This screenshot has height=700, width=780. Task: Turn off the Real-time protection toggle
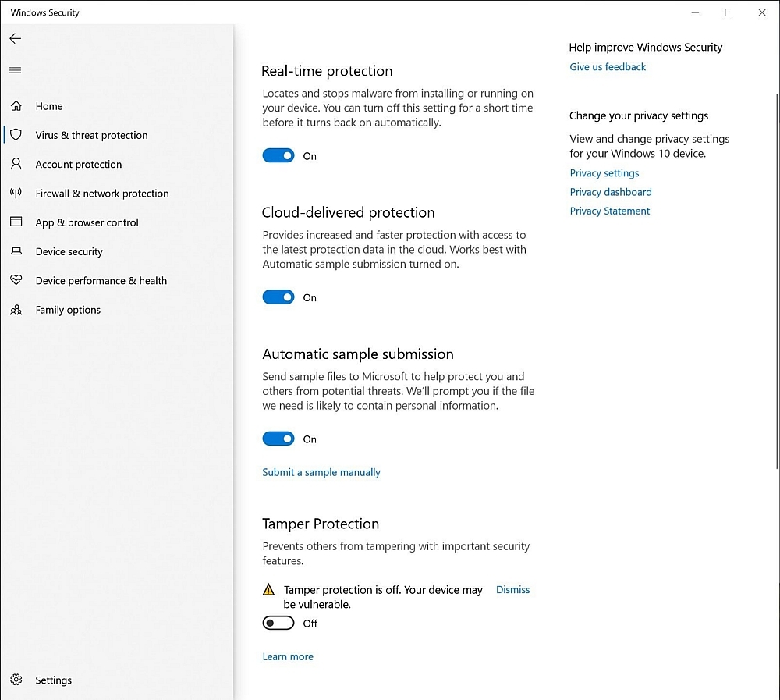278,156
